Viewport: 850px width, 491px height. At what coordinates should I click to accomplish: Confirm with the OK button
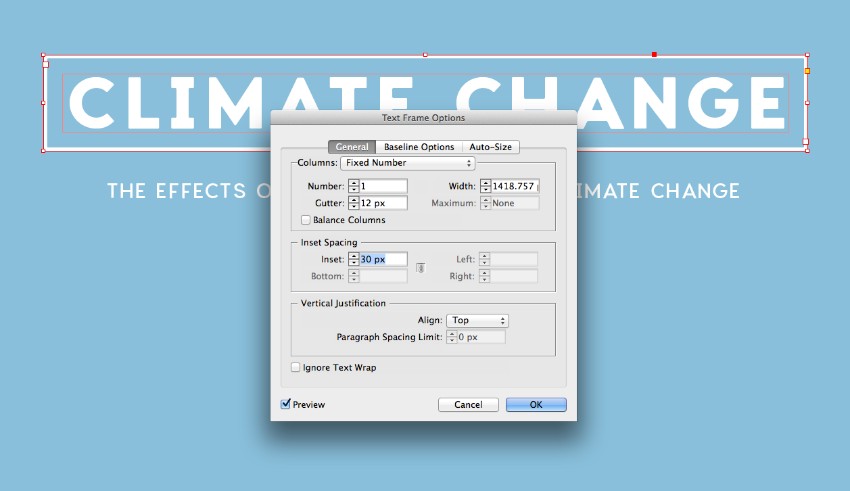point(536,404)
